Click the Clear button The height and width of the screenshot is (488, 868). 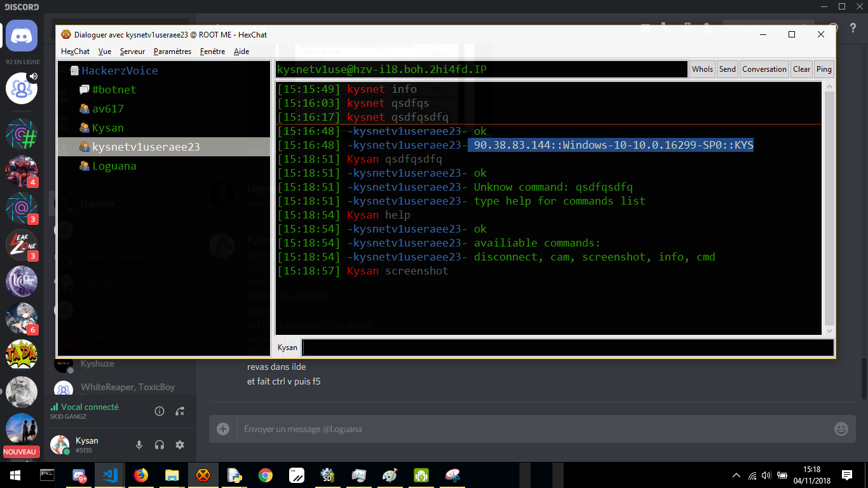click(x=802, y=69)
